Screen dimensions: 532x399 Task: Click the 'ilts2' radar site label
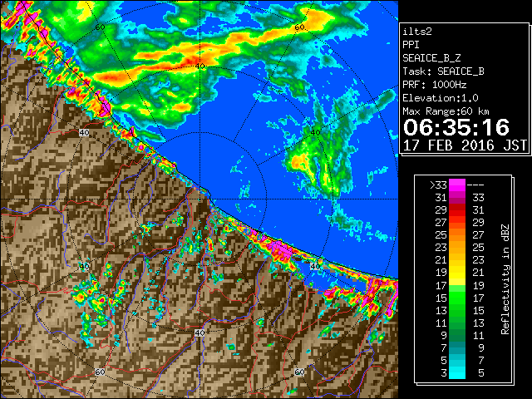pos(417,32)
